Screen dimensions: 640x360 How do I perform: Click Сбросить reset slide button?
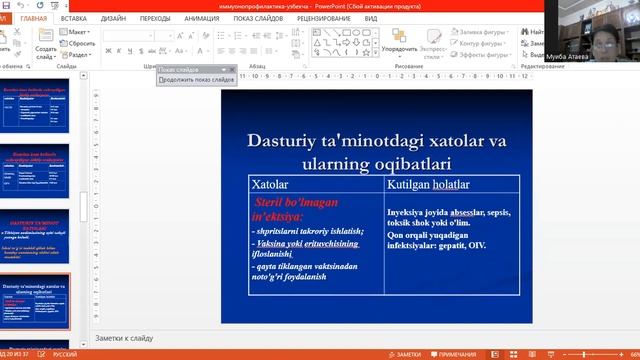tap(78, 43)
